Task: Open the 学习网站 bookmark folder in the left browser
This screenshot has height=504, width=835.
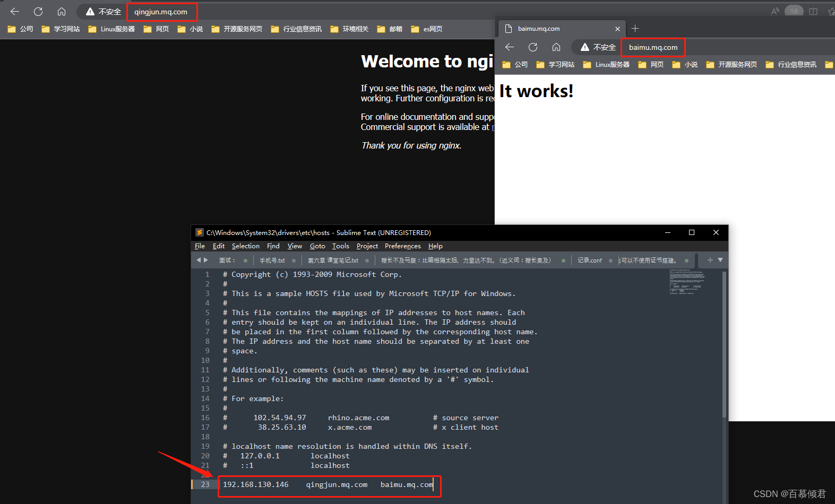Action: click(61, 29)
